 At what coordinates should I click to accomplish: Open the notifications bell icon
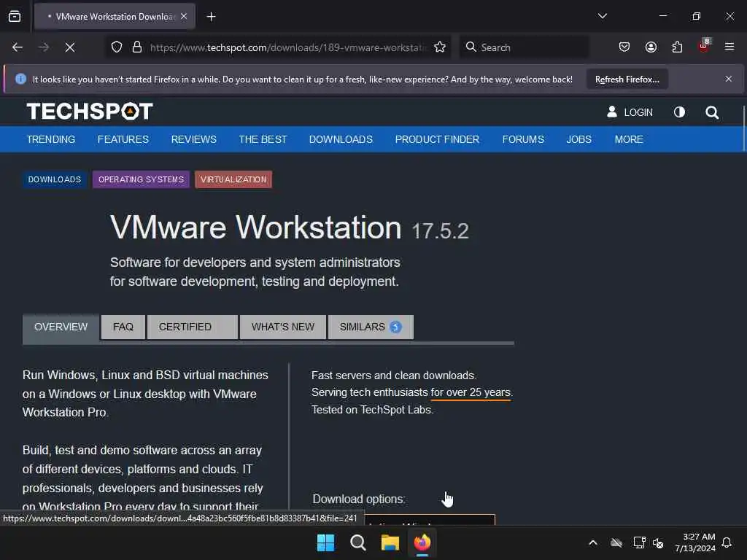[727, 542]
